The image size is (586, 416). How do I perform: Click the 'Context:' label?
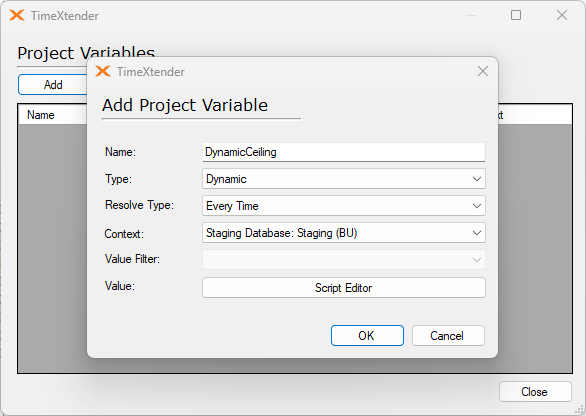(x=124, y=234)
